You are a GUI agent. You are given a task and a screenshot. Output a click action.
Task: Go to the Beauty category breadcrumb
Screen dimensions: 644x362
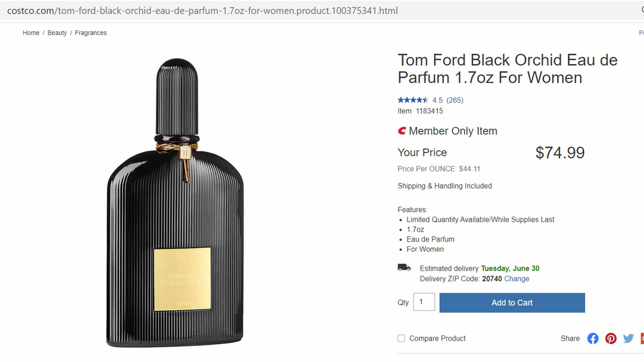point(57,33)
